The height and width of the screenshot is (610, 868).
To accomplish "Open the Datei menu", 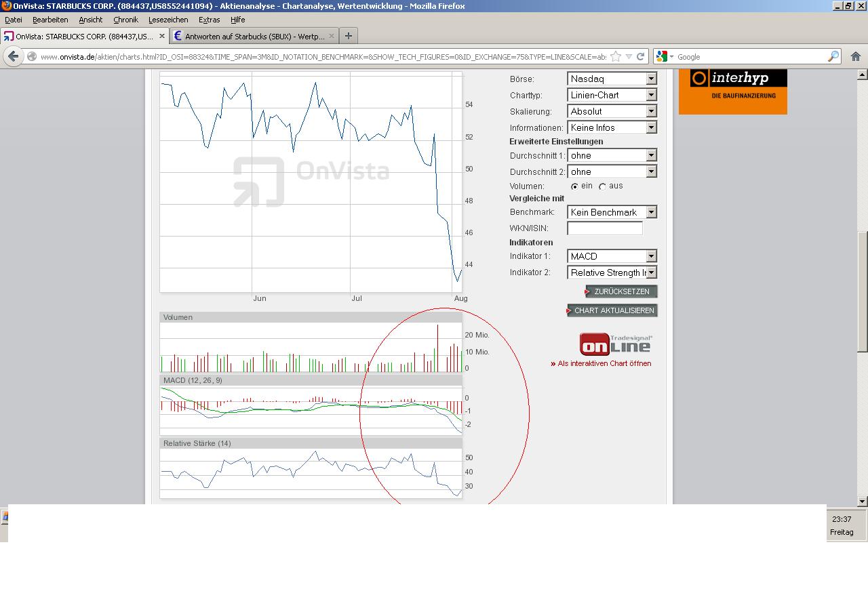I will 14,20.
